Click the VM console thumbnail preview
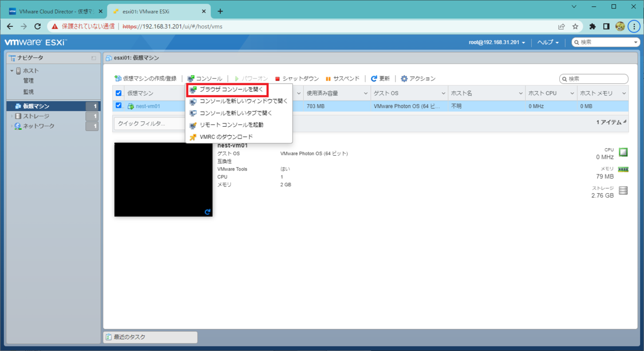Screen dimensions: 644x351 pyautogui.click(x=163, y=179)
